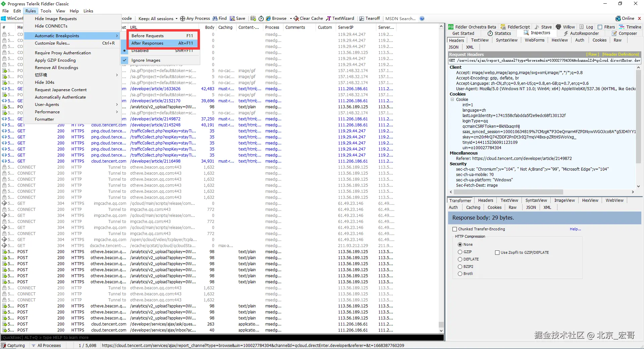Open TextWizard from the toolbar icon
644x349 pixels.
click(x=329, y=18)
